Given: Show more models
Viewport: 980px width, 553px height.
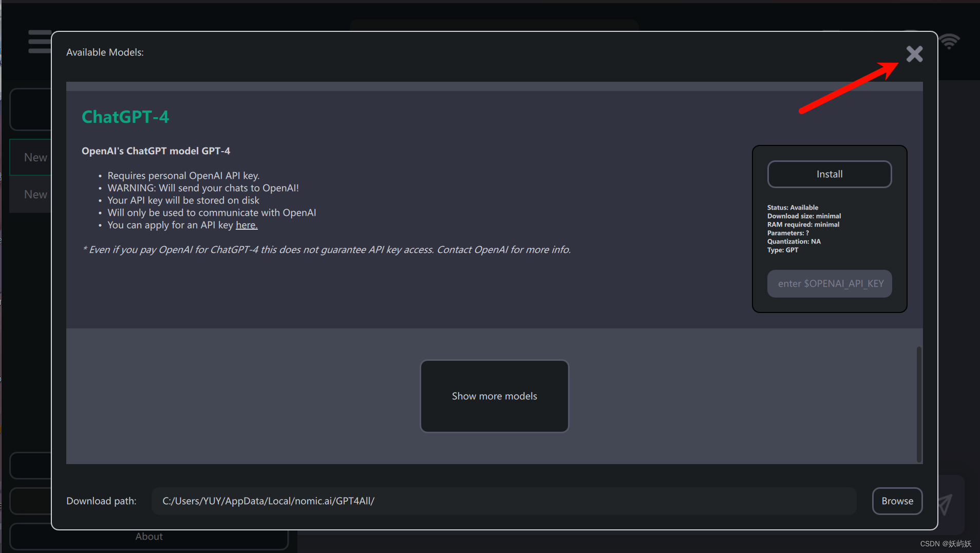Looking at the screenshot, I should (x=495, y=396).
